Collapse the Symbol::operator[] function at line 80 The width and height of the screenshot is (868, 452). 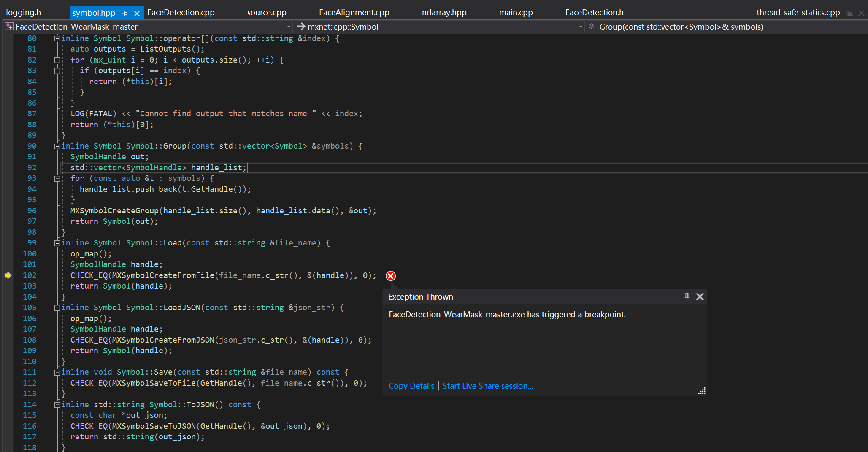coord(57,38)
